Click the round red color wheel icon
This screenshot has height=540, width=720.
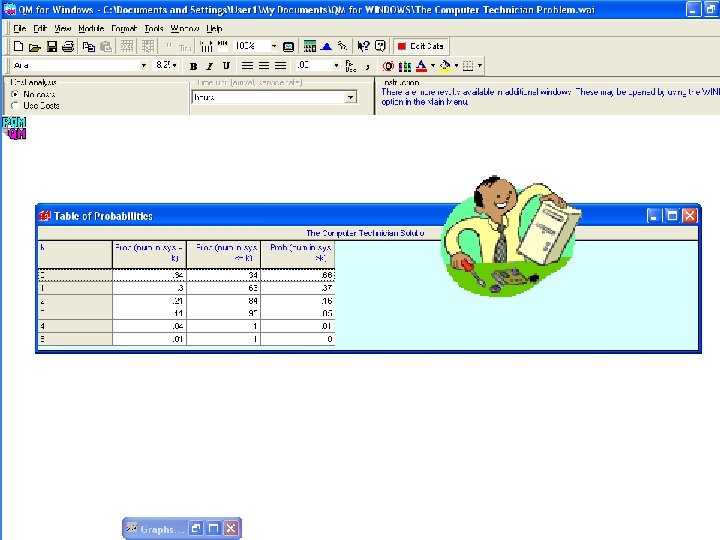pos(388,67)
